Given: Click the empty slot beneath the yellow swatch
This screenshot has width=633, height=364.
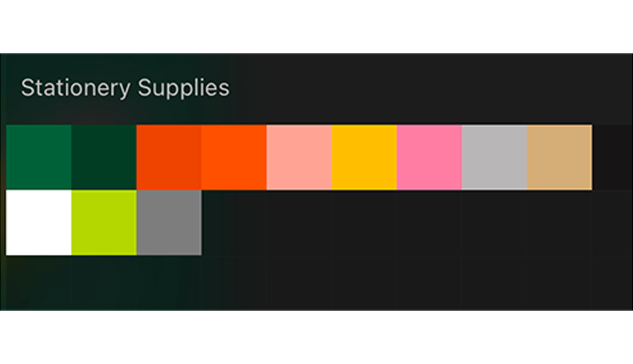Looking at the screenshot, I should point(364,222).
